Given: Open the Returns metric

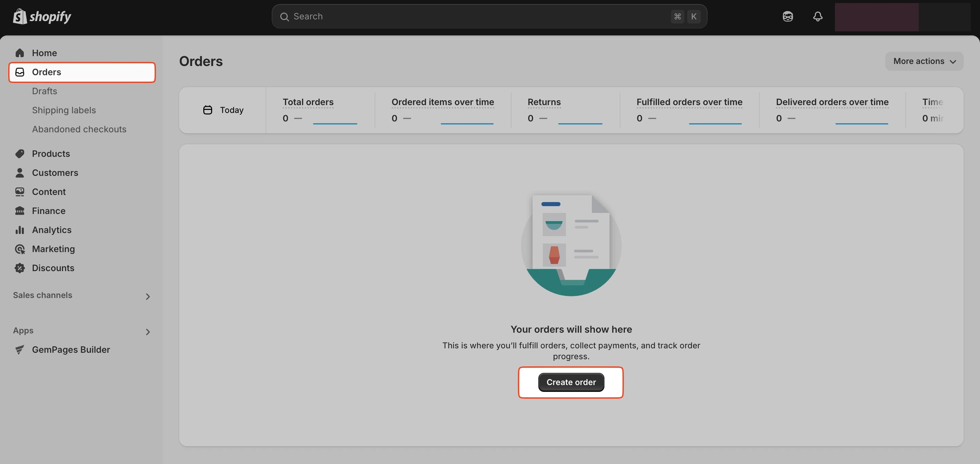Looking at the screenshot, I should (x=565, y=110).
